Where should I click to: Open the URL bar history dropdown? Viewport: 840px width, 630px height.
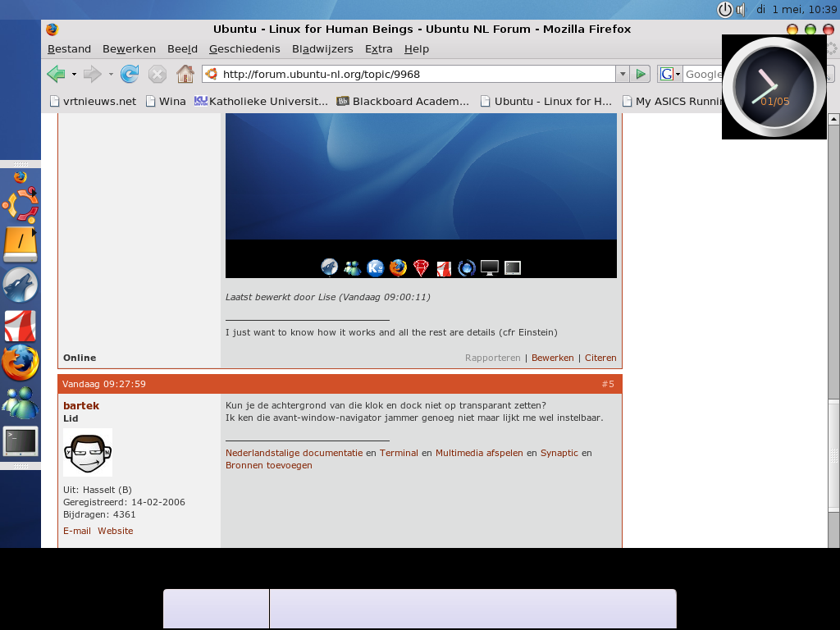coord(623,74)
